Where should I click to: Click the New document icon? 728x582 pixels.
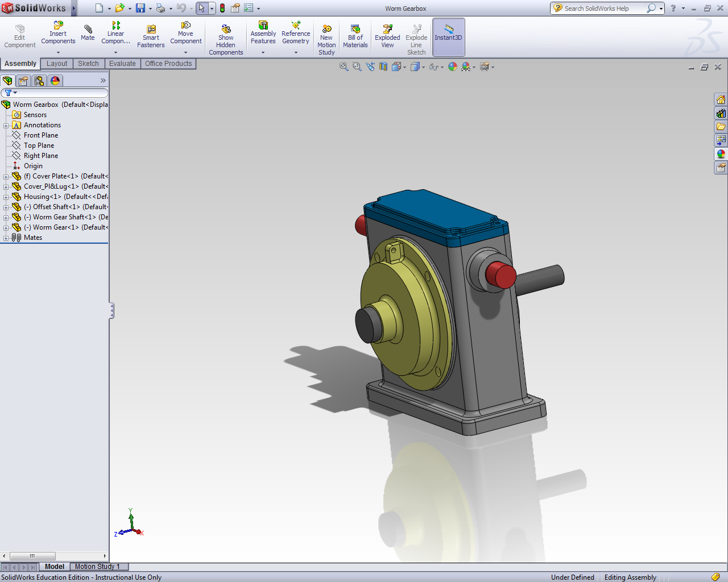click(x=100, y=8)
